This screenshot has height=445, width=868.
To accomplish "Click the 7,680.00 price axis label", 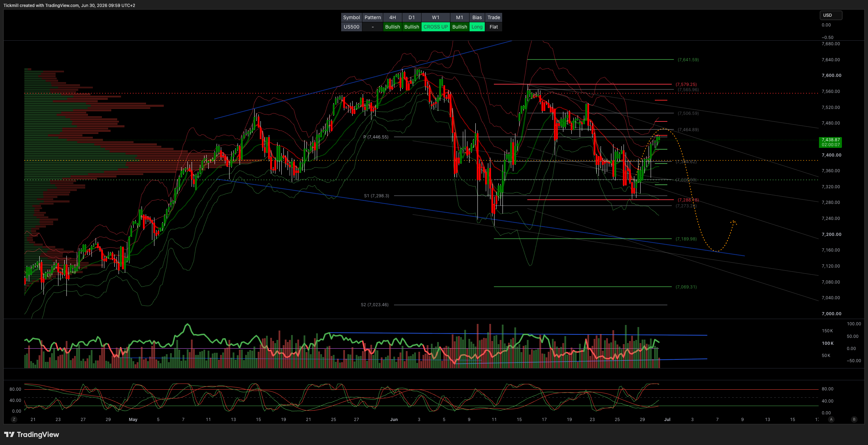I will click(831, 44).
